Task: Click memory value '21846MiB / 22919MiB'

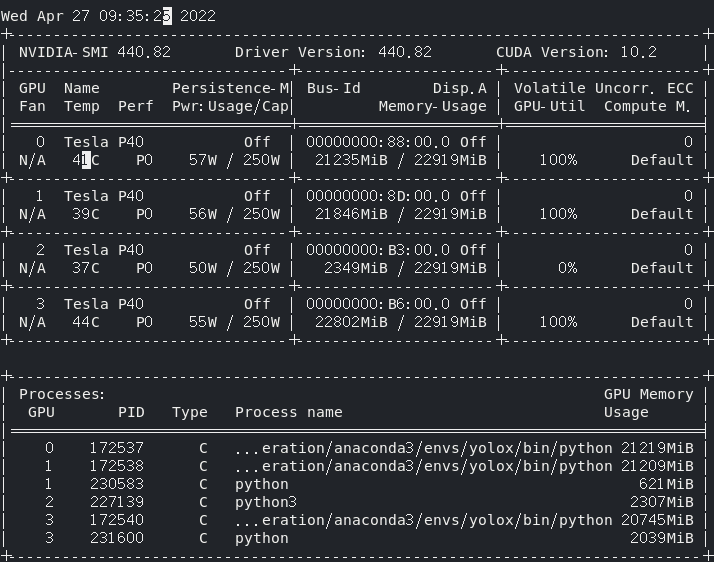Action: tap(401, 214)
